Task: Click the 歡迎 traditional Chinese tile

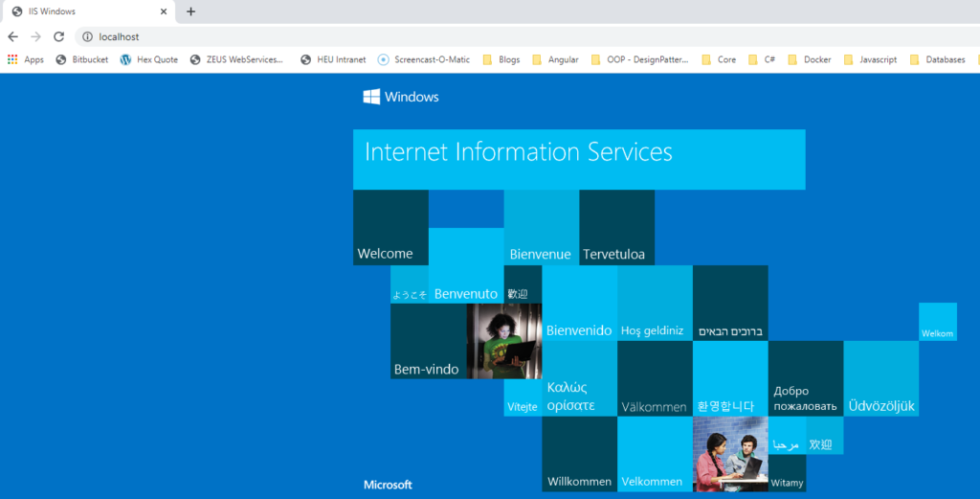Action: point(523,284)
